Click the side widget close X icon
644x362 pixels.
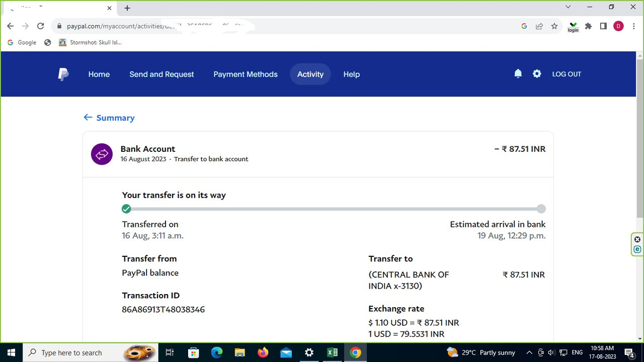point(637,239)
